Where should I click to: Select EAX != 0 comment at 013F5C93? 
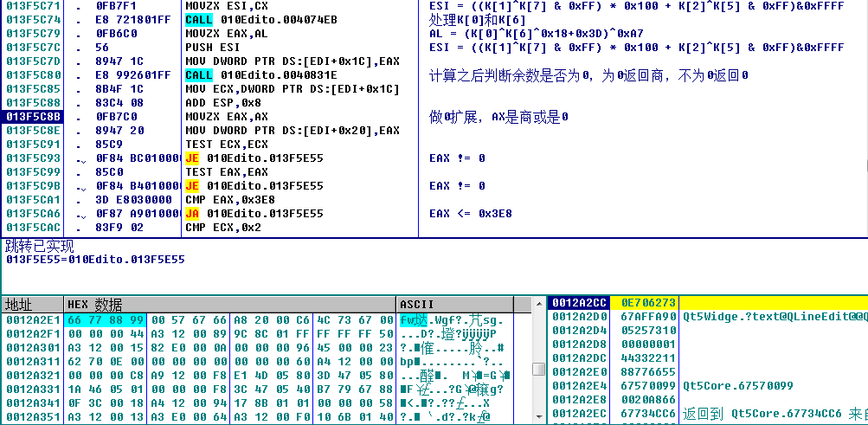click(x=457, y=158)
